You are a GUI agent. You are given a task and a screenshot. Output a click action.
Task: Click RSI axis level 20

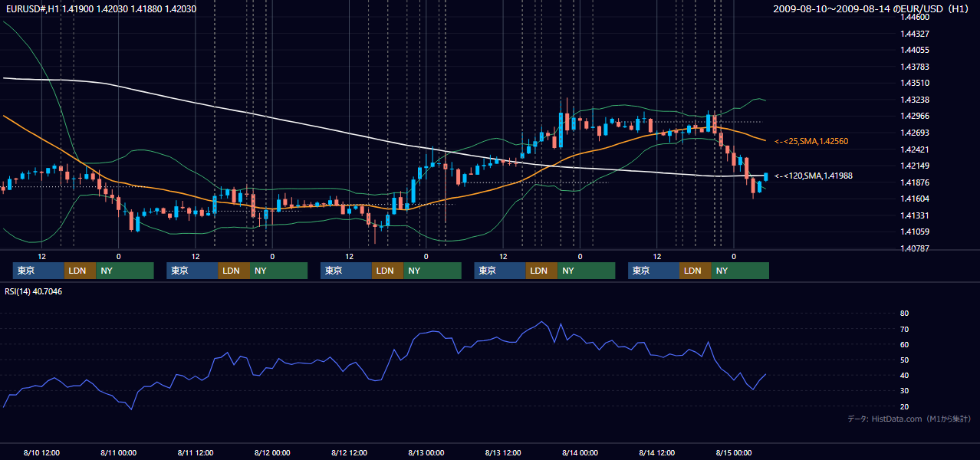pos(904,406)
